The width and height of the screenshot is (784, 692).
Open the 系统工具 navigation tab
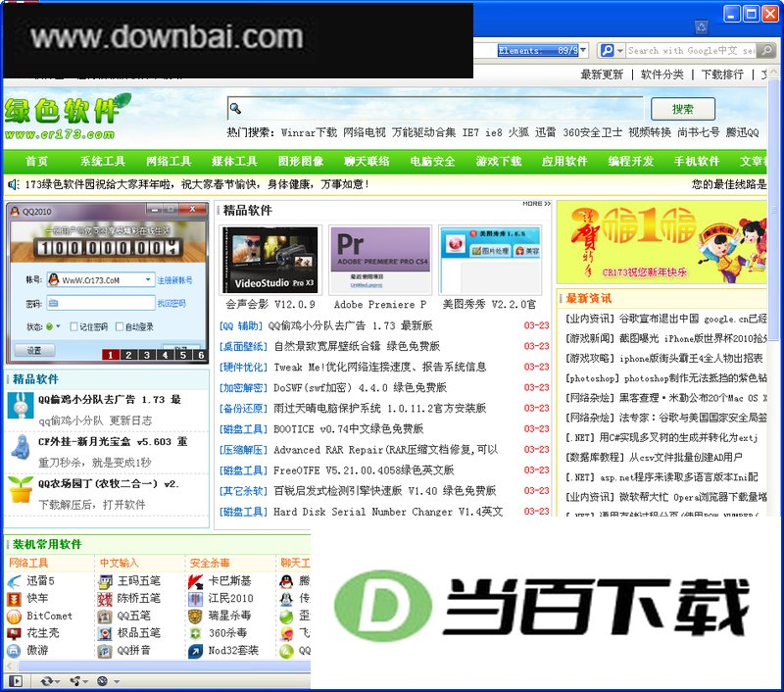pos(103,161)
